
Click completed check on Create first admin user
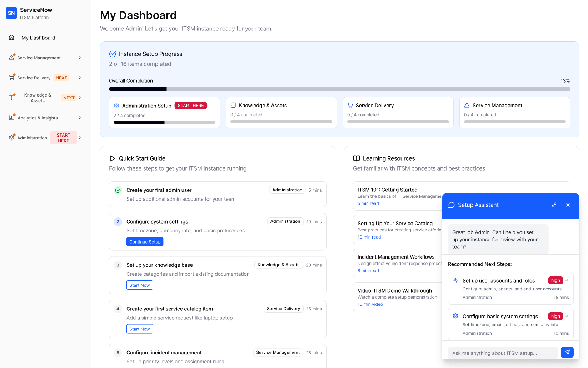[118, 190]
